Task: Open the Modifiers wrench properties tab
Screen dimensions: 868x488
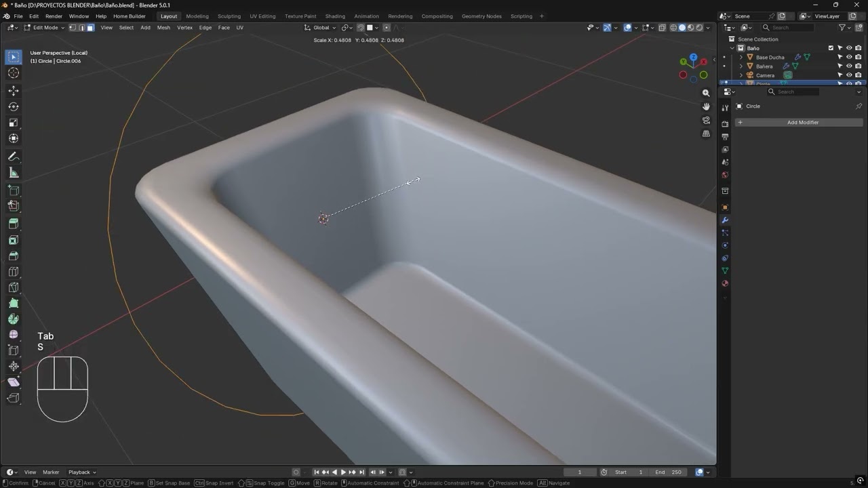Action: click(x=725, y=220)
